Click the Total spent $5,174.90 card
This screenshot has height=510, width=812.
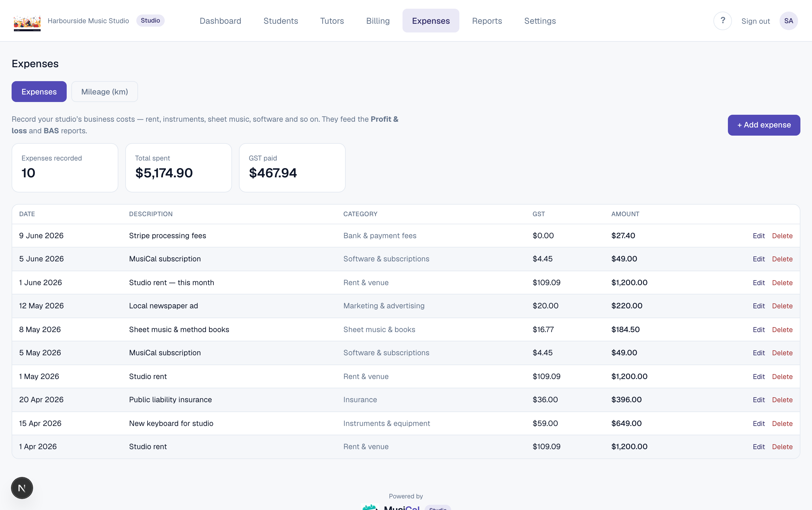(x=178, y=168)
